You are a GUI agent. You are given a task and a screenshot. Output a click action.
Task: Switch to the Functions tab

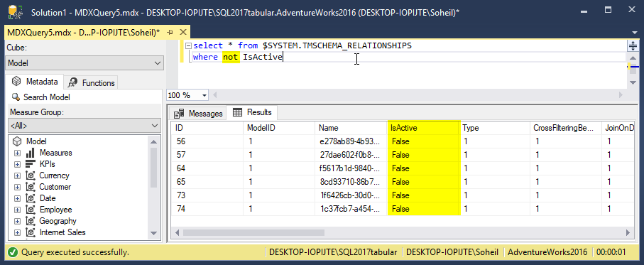coord(91,82)
